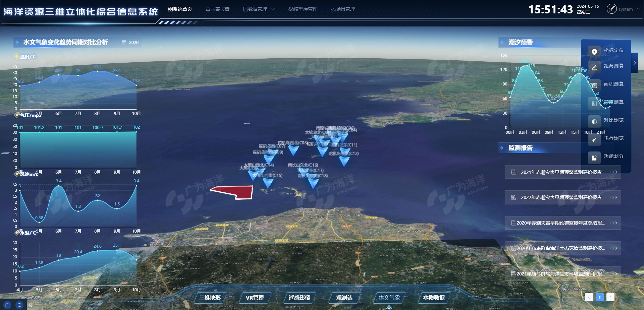Click the 三维地形 button
Image resolution: width=644 pixels, height=310 pixels.
pyautogui.click(x=210, y=298)
